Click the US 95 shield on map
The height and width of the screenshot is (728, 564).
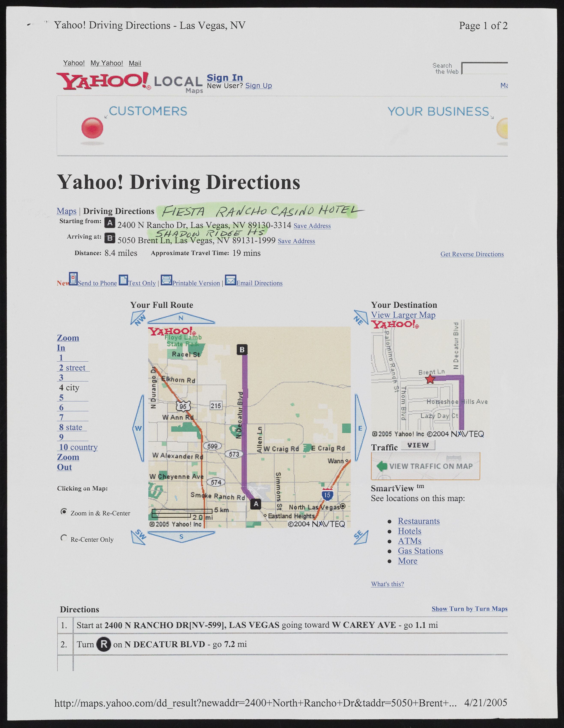(183, 406)
